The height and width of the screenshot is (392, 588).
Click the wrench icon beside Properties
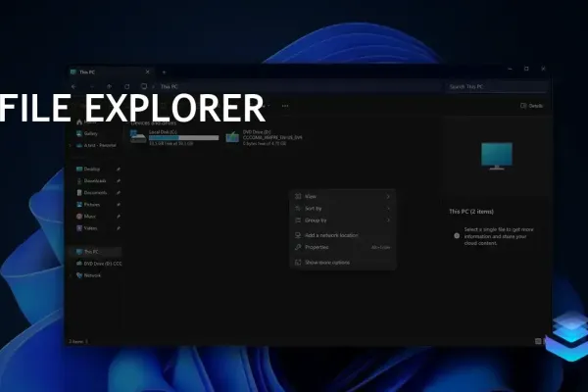(x=298, y=247)
